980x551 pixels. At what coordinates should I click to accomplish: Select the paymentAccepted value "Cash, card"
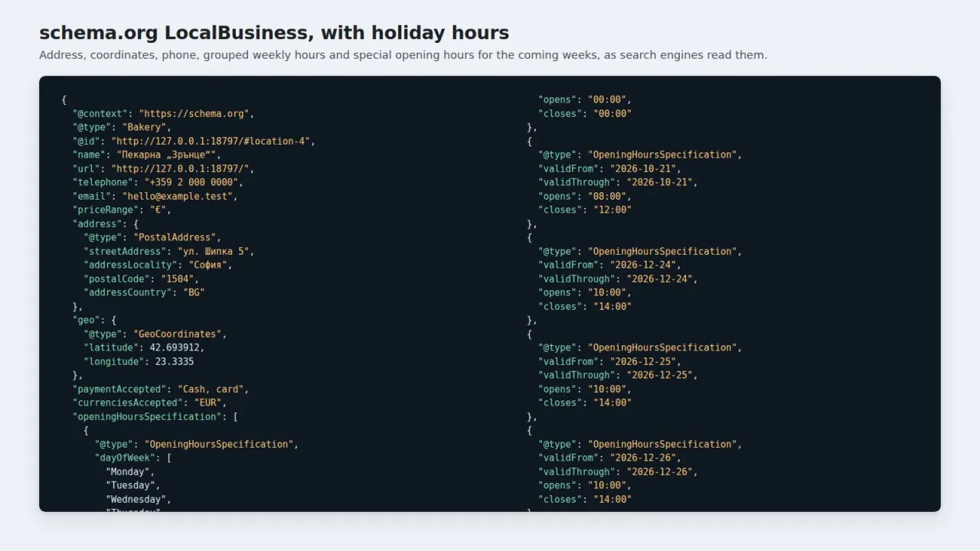210,389
